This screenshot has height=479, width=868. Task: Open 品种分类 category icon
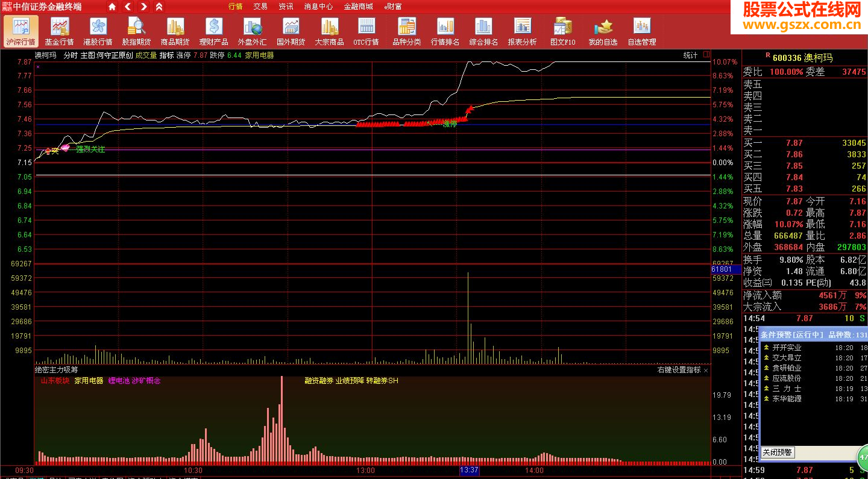(x=407, y=31)
